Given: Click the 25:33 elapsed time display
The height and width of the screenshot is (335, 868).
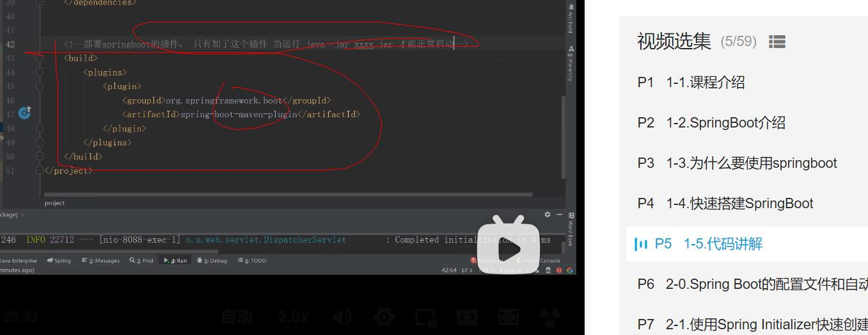Looking at the screenshot, I should coord(19,316).
